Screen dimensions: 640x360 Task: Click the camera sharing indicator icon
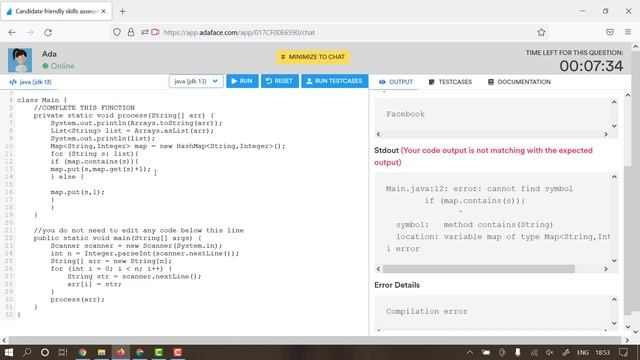156,32
